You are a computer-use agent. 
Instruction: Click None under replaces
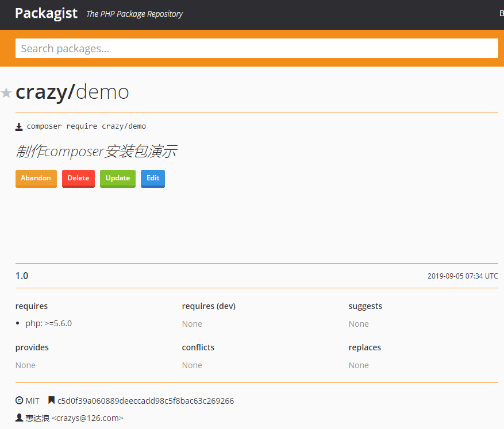point(359,365)
